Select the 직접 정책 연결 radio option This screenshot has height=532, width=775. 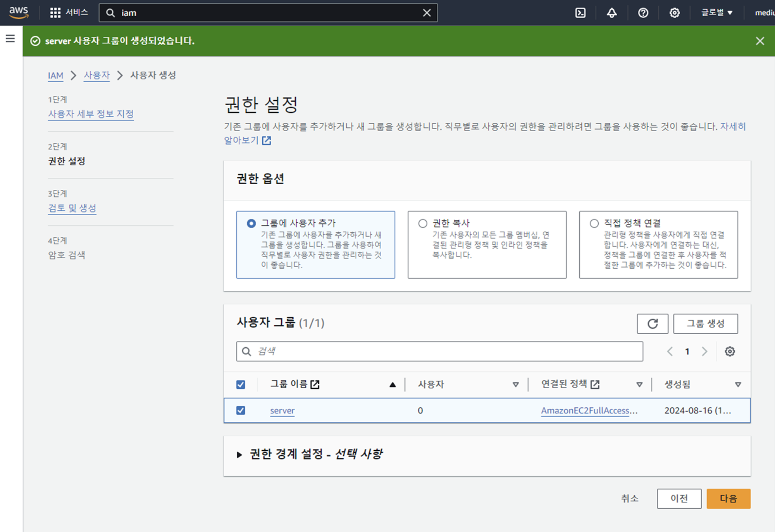point(594,223)
